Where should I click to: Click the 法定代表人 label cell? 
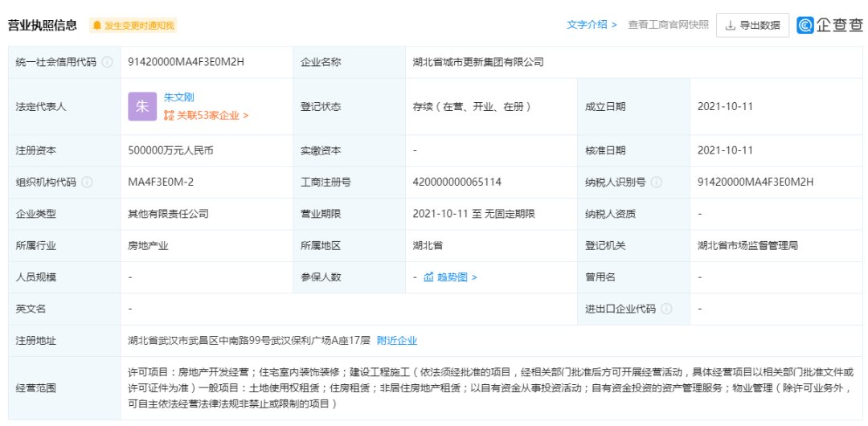coord(64,106)
